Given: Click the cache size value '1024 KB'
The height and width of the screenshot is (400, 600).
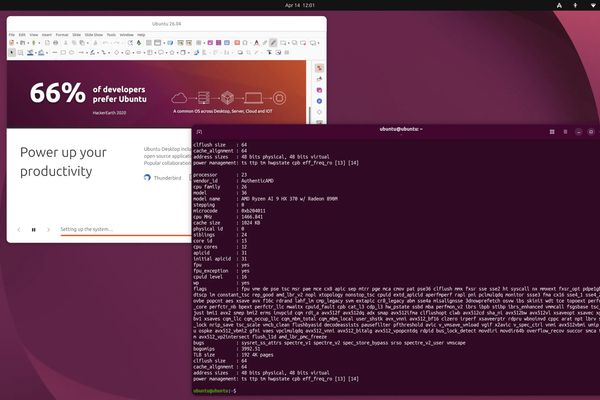Looking at the screenshot, I should (x=251, y=223).
